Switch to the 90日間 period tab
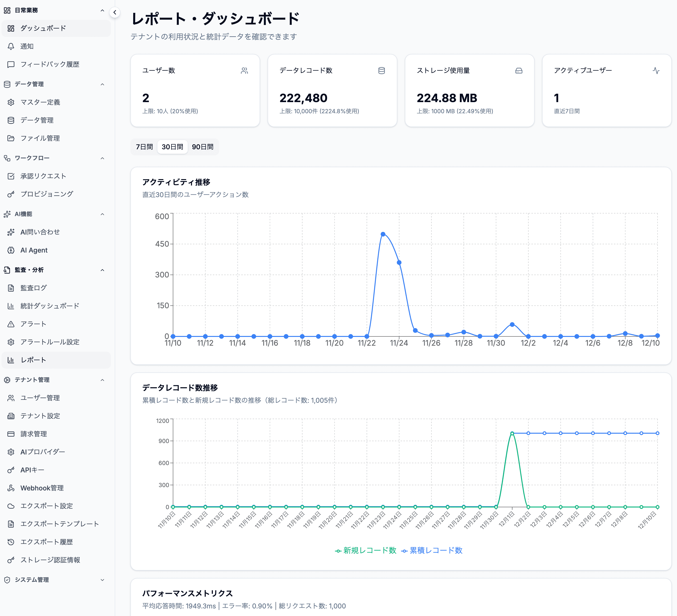 (x=202, y=147)
